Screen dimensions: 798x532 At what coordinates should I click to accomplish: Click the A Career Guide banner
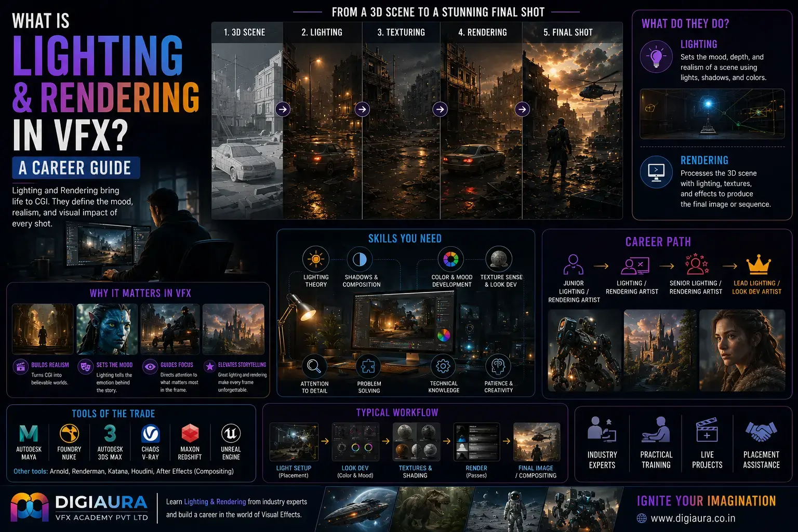click(x=76, y=168)
